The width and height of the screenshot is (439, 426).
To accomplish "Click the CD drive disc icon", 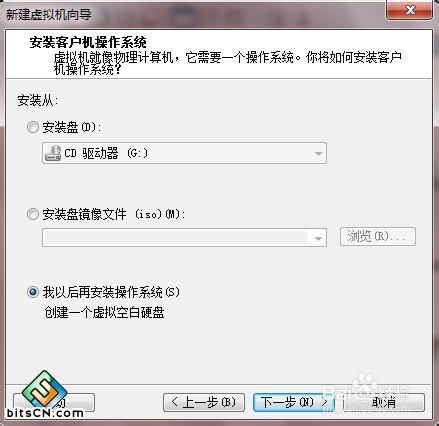I will (x=53, y=153).
